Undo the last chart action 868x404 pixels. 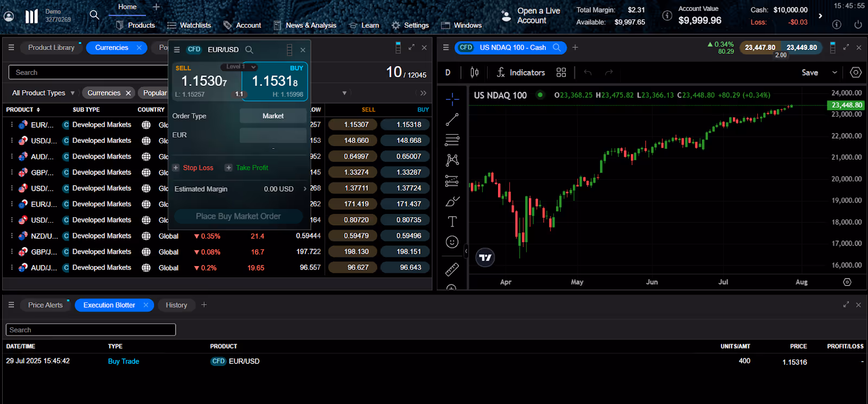point(588,72)
